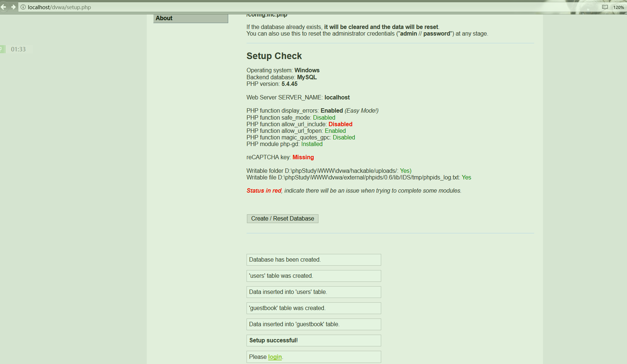Select the 'Database has been created.' message box
Image resolution: width=627 pixels, height=364 pixels.
click(313, 260)
